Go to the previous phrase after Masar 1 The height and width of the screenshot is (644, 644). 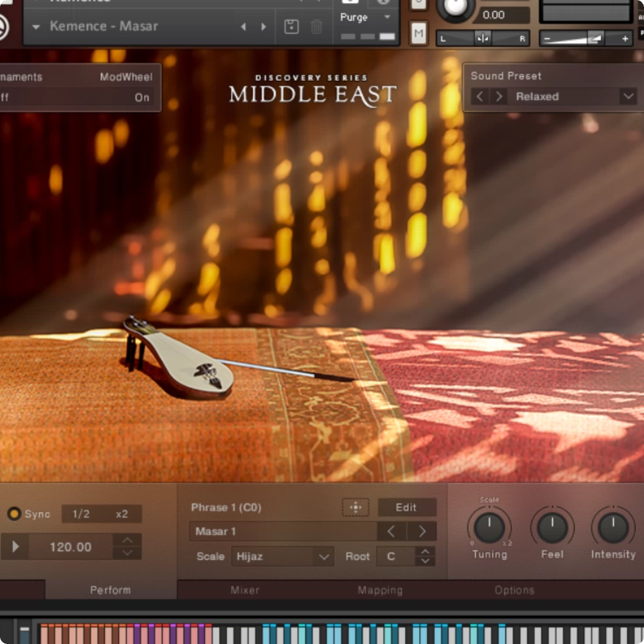[x=392, y=531]
